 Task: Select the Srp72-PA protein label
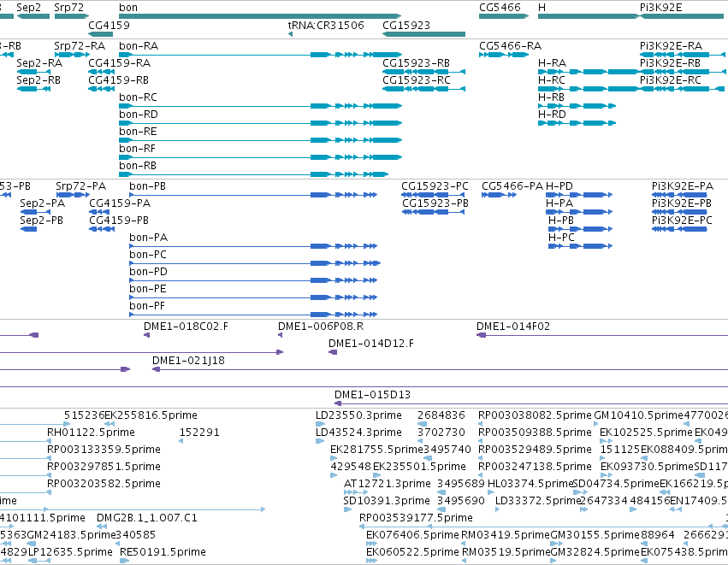click(x=80, y=186)
